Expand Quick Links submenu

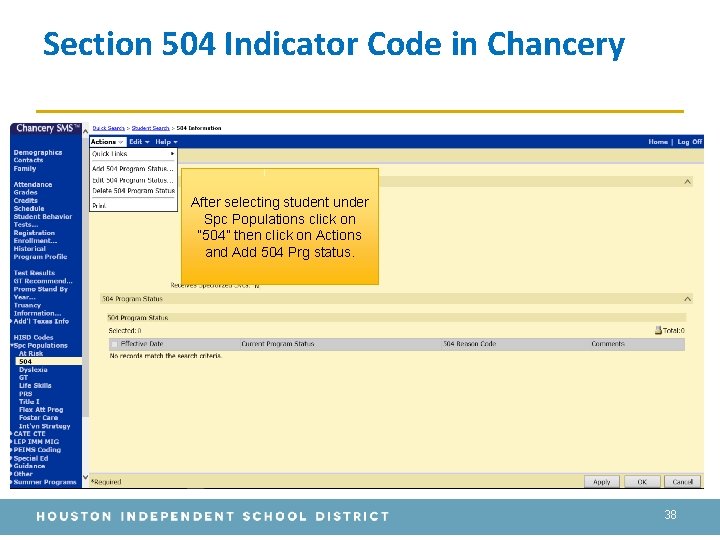click(x=133, y=154)
